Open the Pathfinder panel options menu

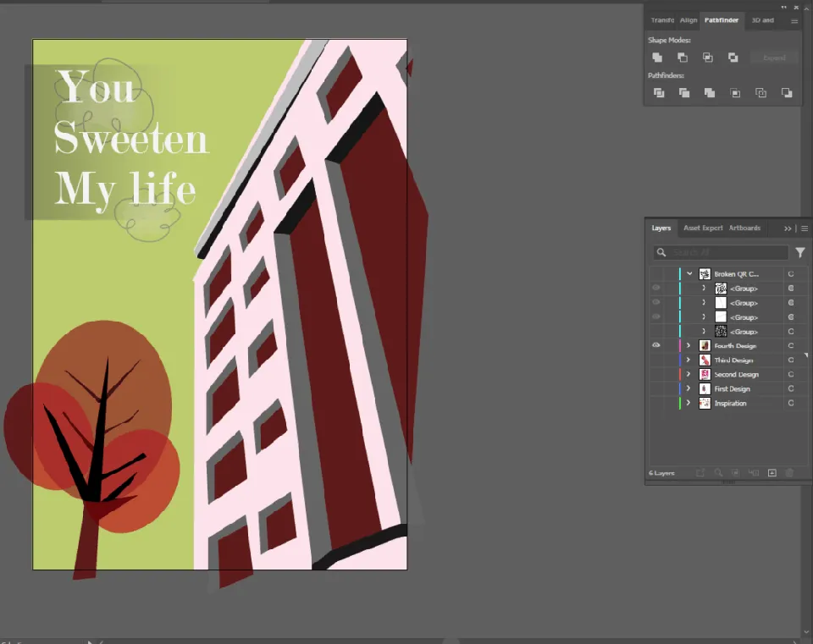pyautogui.click(x=794, y=20)
